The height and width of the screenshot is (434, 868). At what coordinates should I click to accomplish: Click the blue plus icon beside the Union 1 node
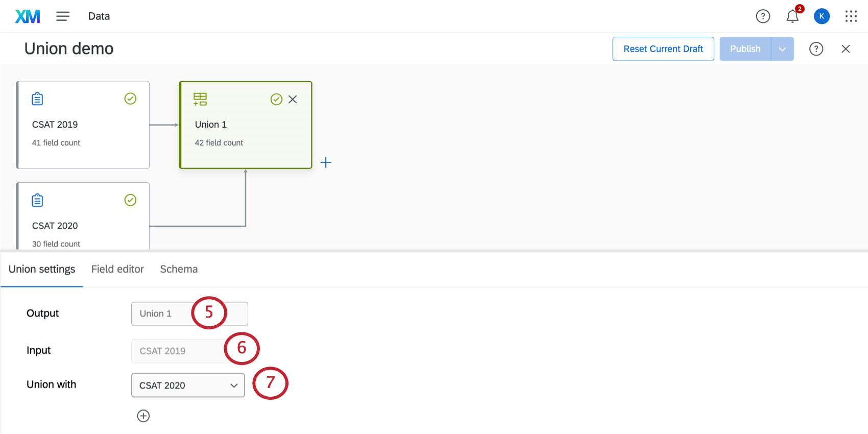(326, 162)
